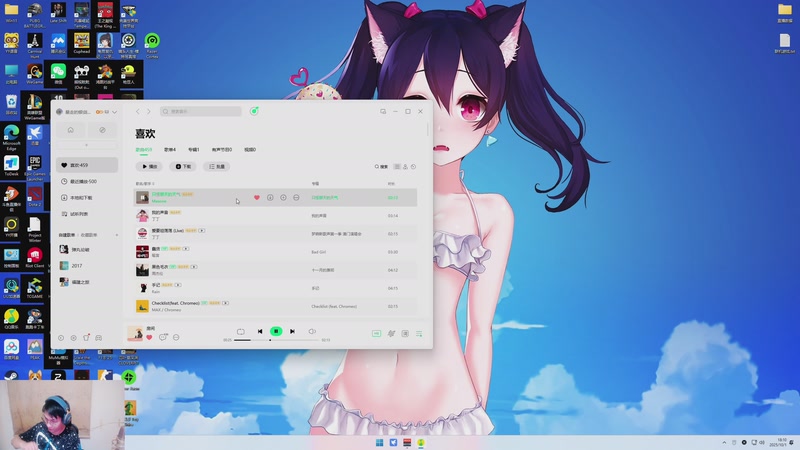Open the playlist queue icon

tap(419, 334)
